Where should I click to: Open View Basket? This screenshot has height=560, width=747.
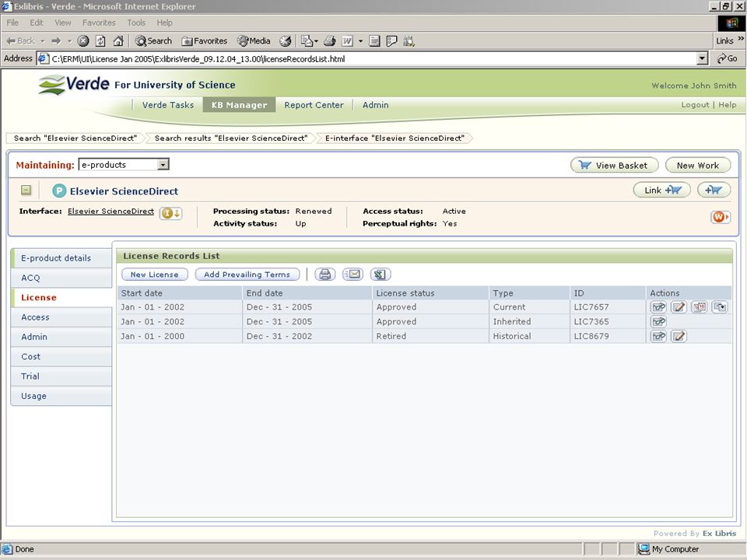(x=614, y=165)
